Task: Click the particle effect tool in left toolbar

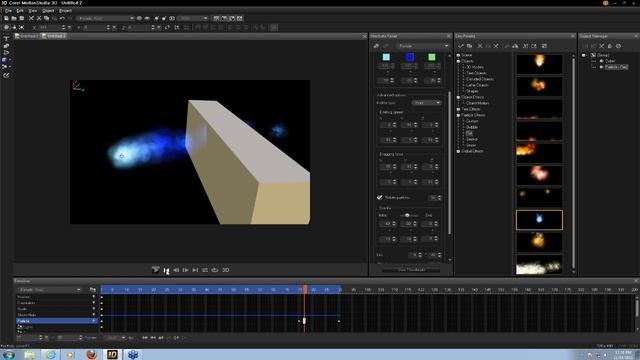Action: (x=5, y=67)
